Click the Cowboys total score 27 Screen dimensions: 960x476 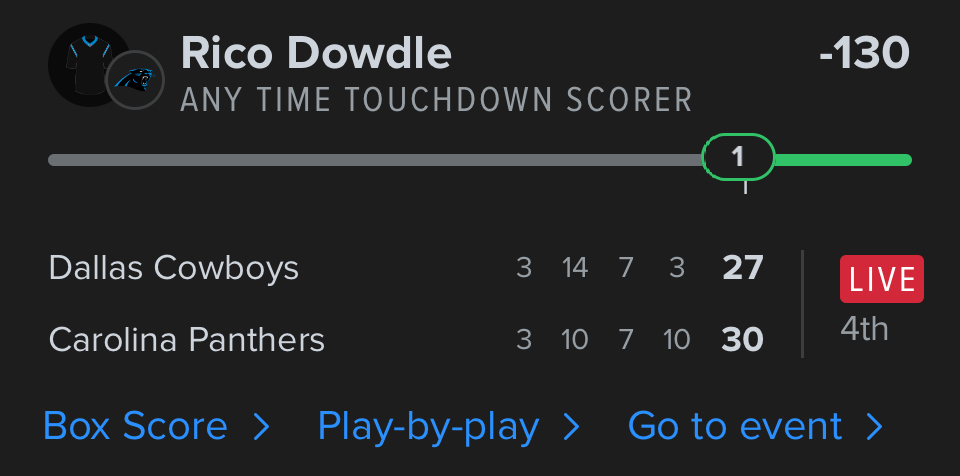click(x=742, y=268)
